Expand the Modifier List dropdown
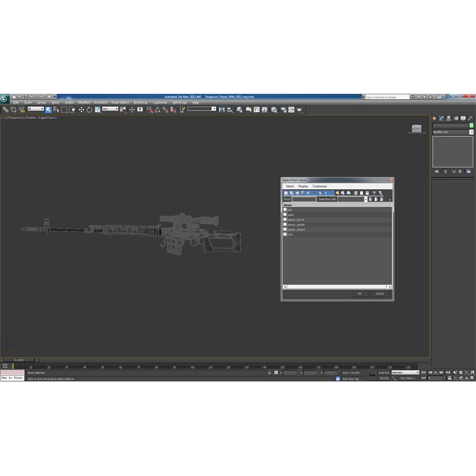Viewport: 476px width, 476px height. tap(471, 132)
